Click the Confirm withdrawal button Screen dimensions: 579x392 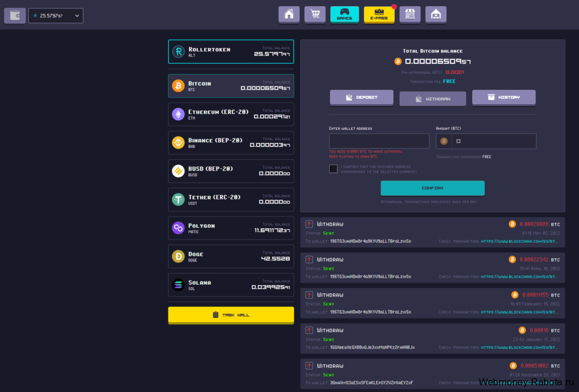[433, 188]
